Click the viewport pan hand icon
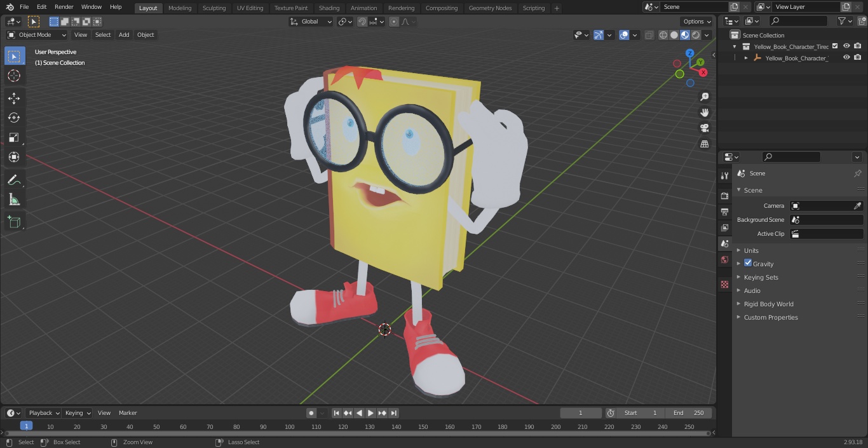 (x=704, y=112)
